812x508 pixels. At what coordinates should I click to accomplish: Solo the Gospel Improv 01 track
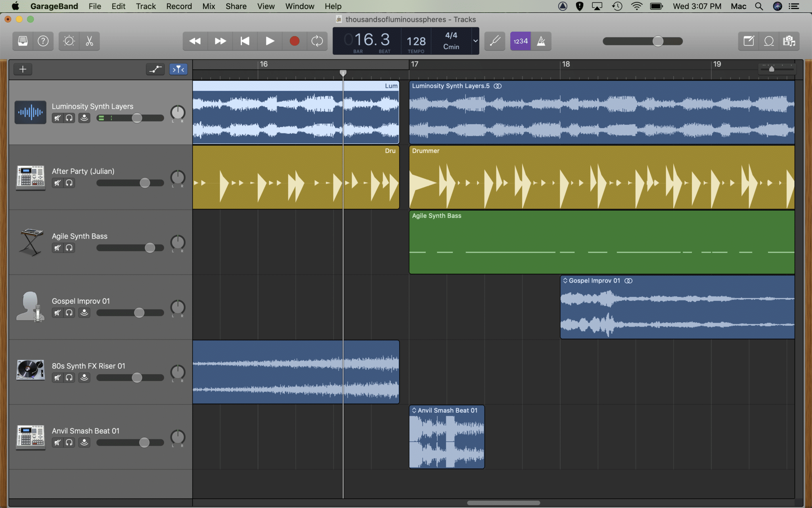pos(69,313)
